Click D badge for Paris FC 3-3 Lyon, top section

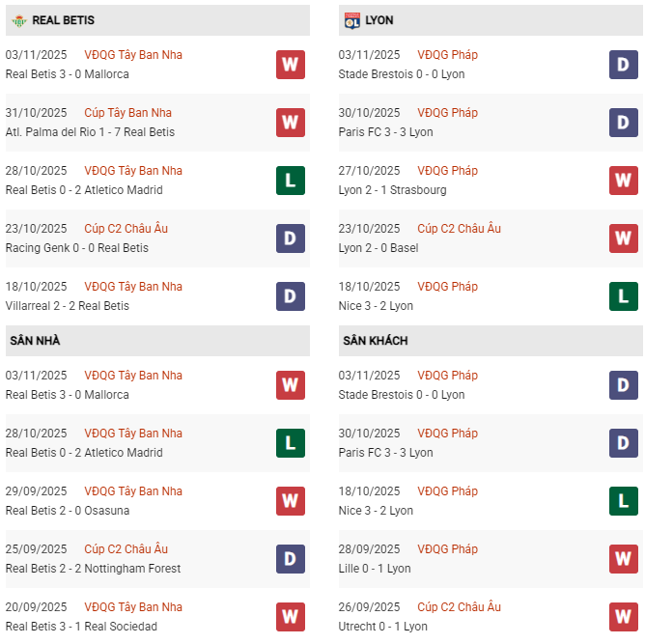pos(623,123)
